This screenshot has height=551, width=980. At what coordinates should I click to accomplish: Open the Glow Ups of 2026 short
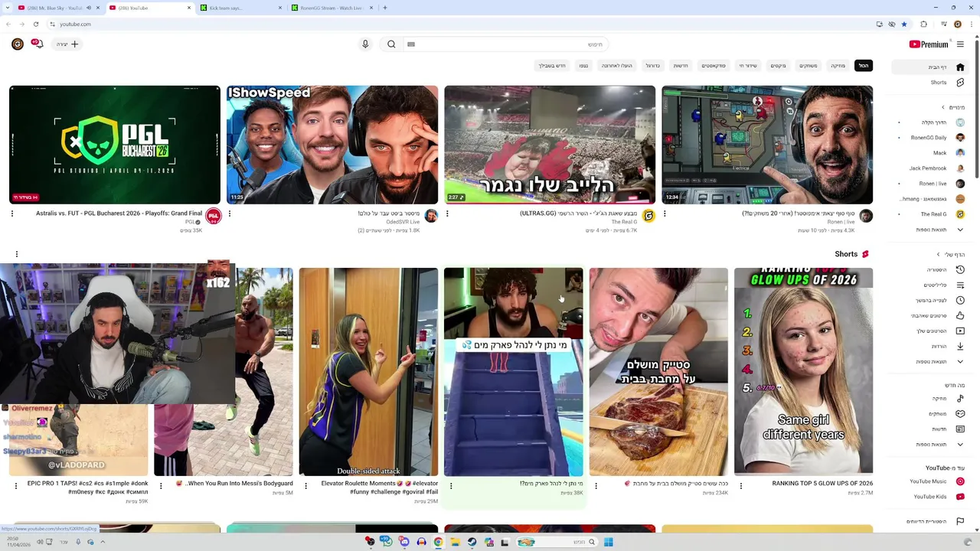coord(803,372)
